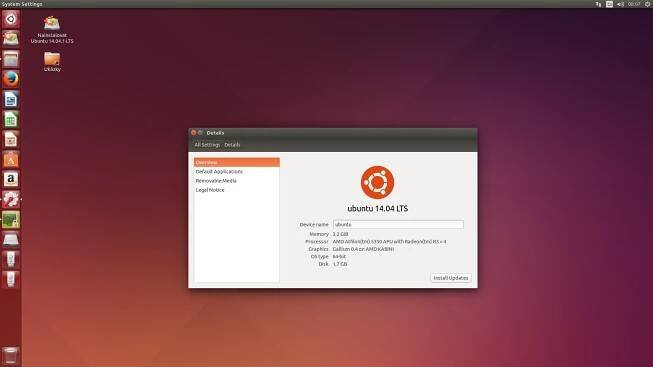
Task: Open the green circuit-board launcher icon
Action: point(11,220)
